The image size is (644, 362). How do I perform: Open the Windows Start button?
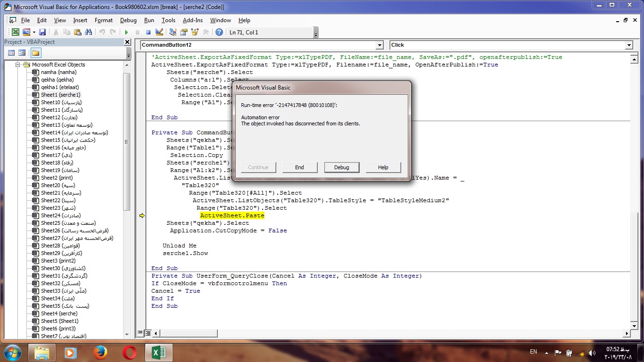click(x=12, y=352)
